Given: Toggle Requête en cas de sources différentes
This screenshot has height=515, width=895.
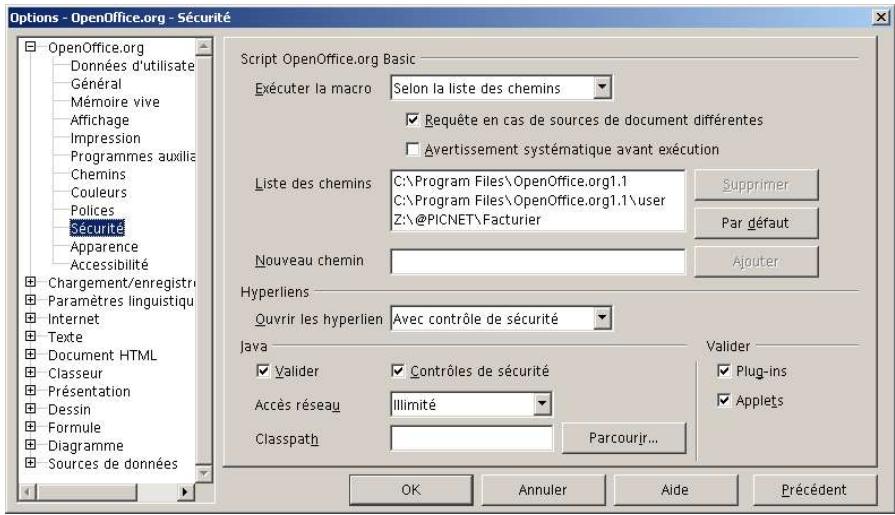Looking at the screenshot, I should click(x=412, y=120).
